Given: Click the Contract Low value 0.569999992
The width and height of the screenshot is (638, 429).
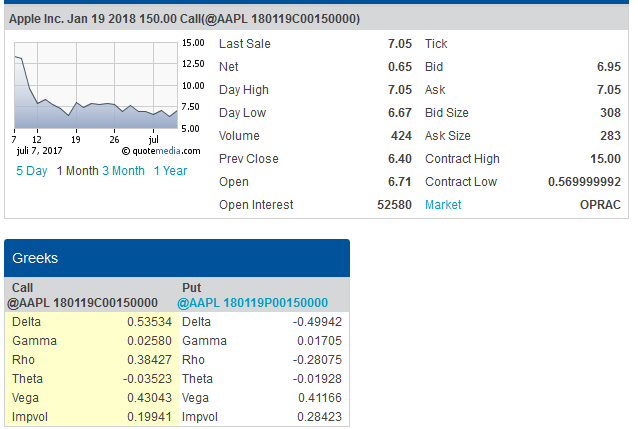Looking at the screenshot, I should (x=584, y=182).
